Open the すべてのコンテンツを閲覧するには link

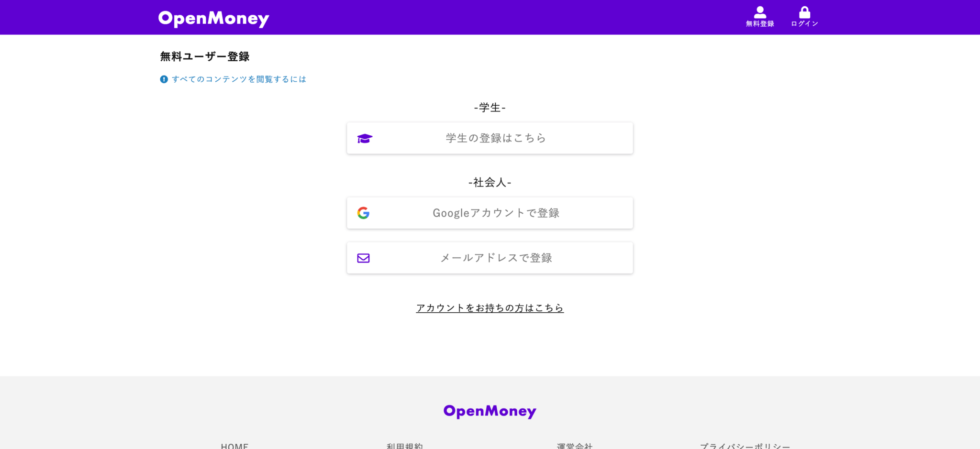point(239,79)
